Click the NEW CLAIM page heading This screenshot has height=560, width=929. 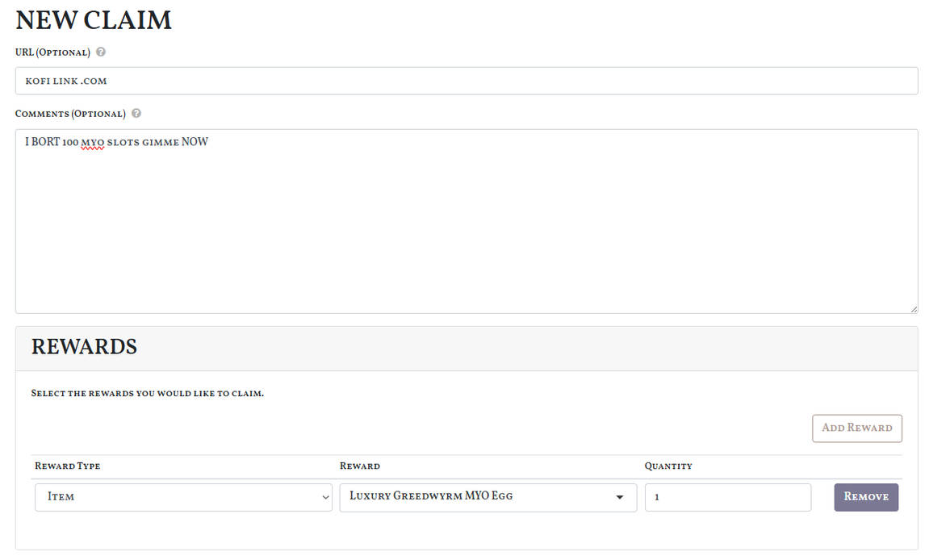click(94, 20)
